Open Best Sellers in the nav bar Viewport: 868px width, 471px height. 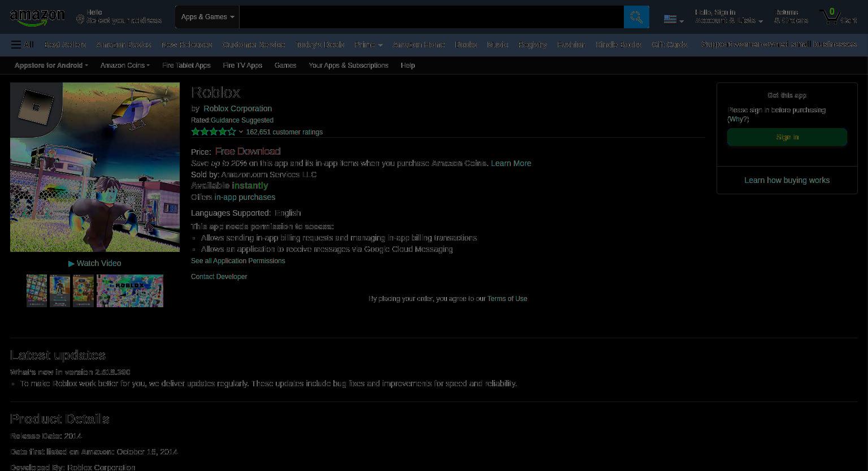[x=65, y=45]
